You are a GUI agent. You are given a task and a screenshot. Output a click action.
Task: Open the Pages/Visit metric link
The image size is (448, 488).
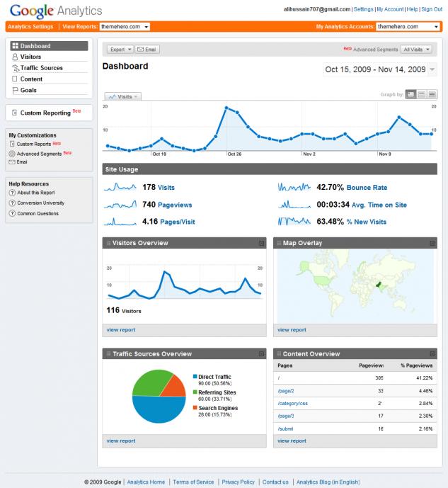point(178,222)
